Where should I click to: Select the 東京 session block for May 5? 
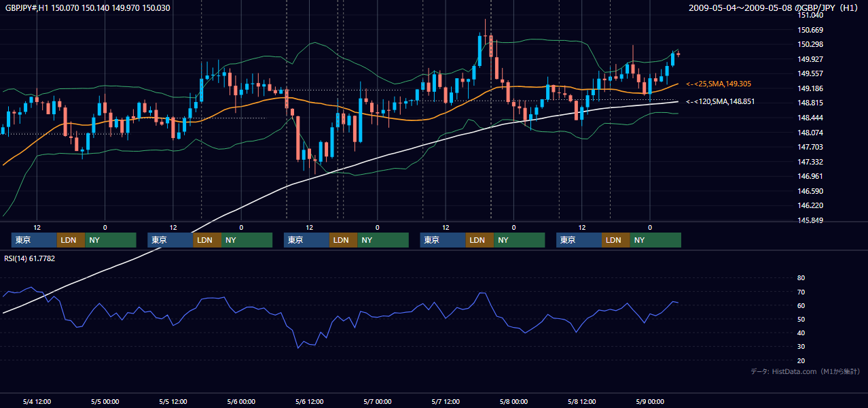[170, 240]
